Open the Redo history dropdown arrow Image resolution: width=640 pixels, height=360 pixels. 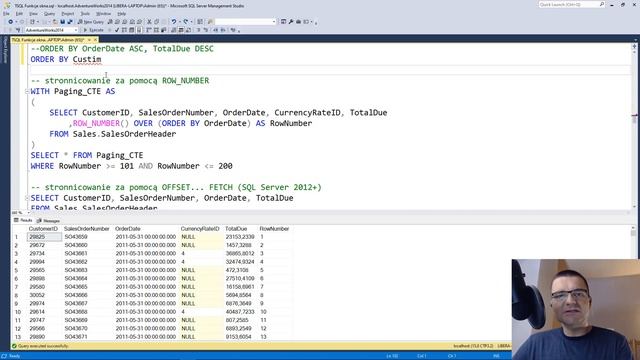191,22
